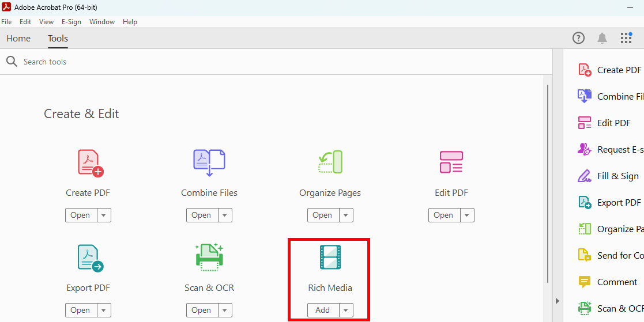Expand the Edit PDF Open dropdown arrow

(467, 215)
